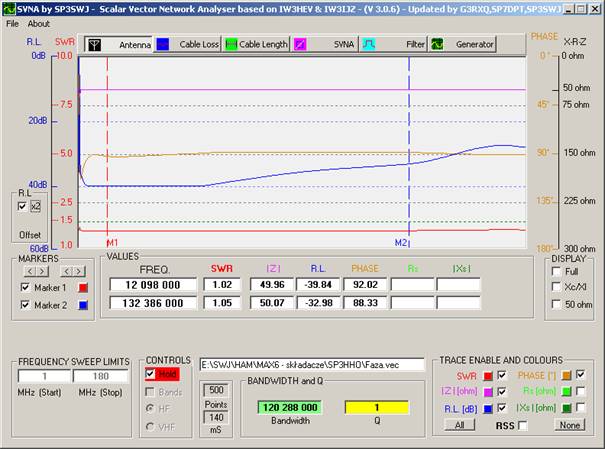Toggle the Hold checkbox in Controls
This screenshot has height=449, width=605.
pyautogui.click(x=150, y=374)
